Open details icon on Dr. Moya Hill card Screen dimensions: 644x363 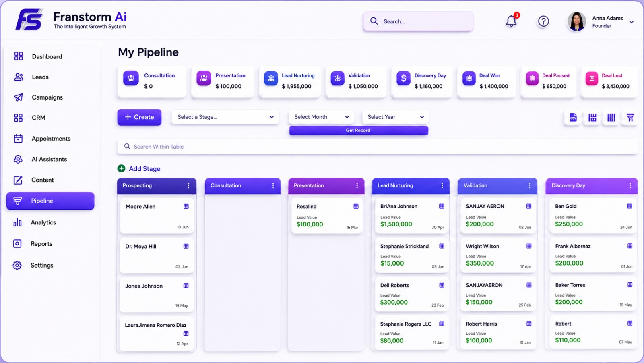[186, 246]
